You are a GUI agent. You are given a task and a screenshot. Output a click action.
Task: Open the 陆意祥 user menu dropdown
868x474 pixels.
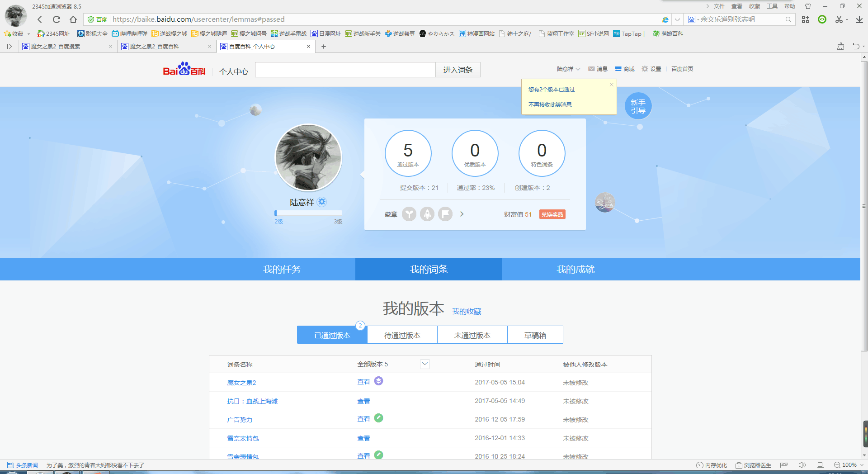(x=568, y=69)
